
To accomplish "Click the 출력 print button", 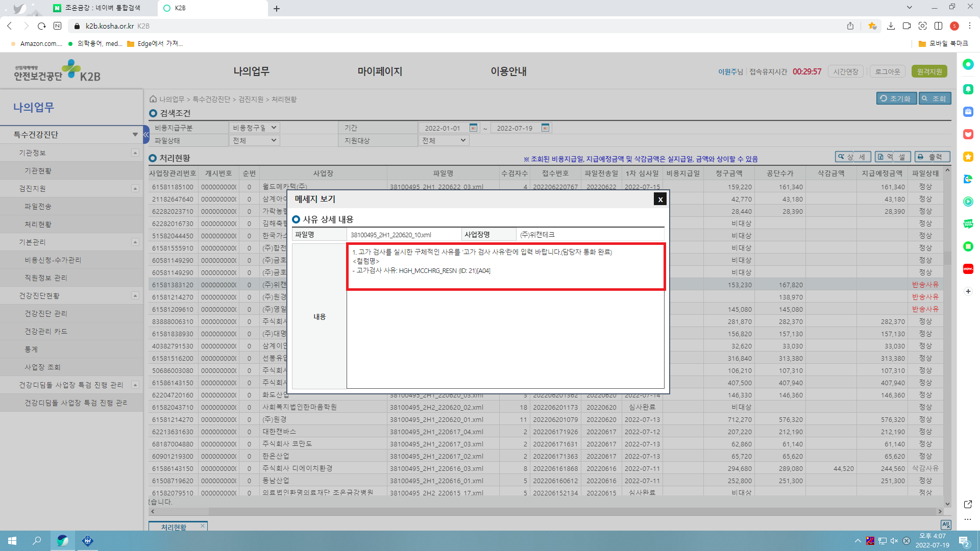I will tap(932, 157).
